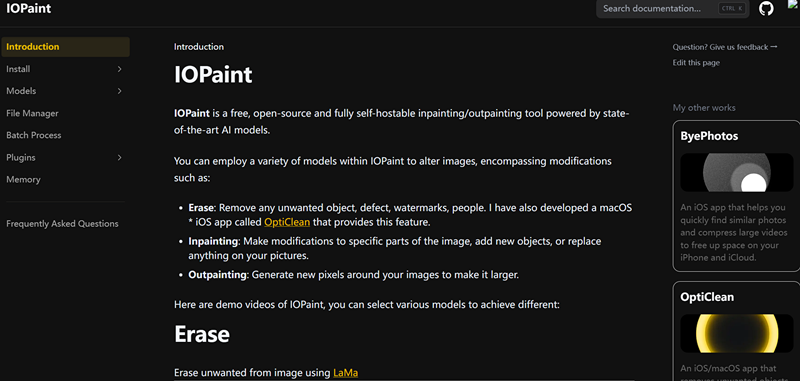Open the GitHub repository icon
This screenshot has width=800, height=381.
point(766,9)
